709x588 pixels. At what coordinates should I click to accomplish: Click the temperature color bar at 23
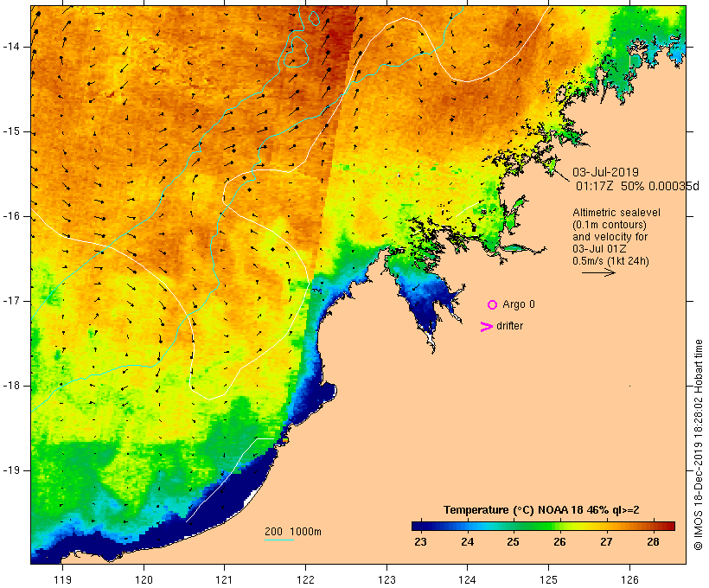click(x=420, y=526)
